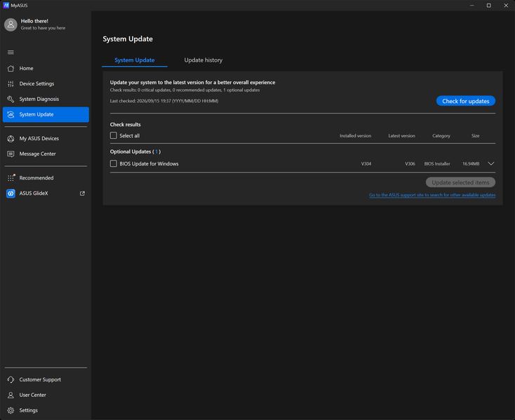Click the Home house icon
This screenshot has height=420, width=515.
tap(11, 68)
